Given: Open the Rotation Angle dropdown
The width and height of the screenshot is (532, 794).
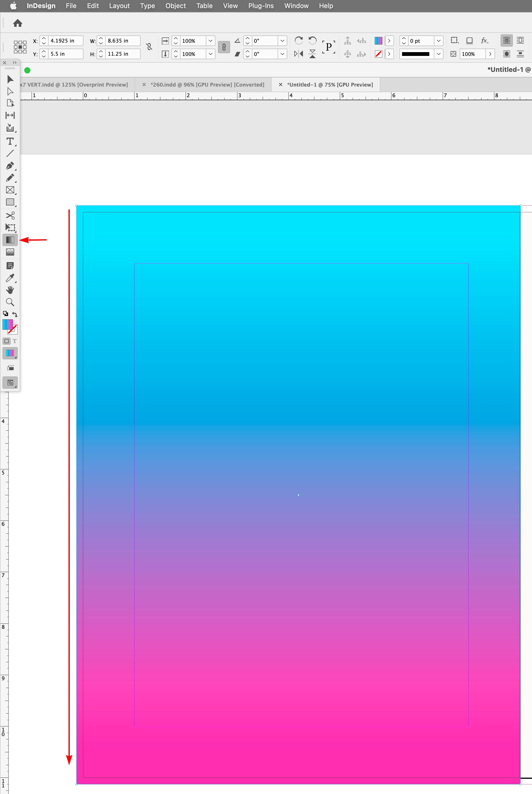Looking at the screenshot, I should click(x=282, y=41).
